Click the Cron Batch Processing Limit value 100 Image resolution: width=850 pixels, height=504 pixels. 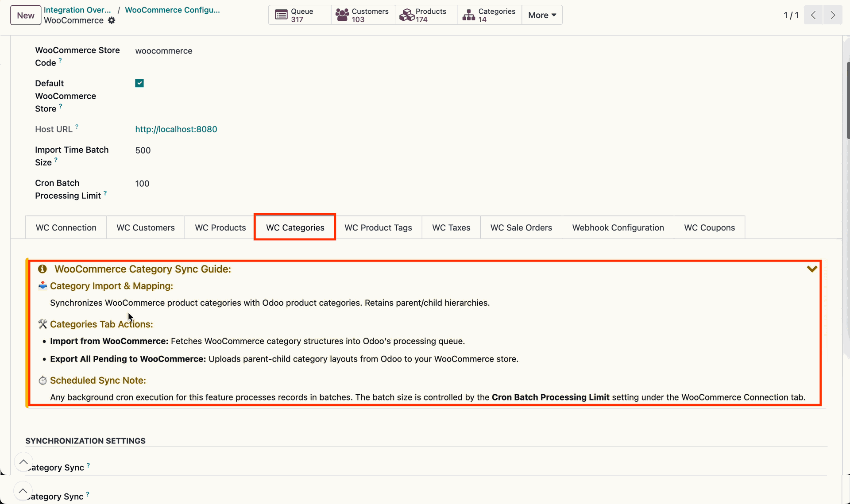click(x=142, y=184)
